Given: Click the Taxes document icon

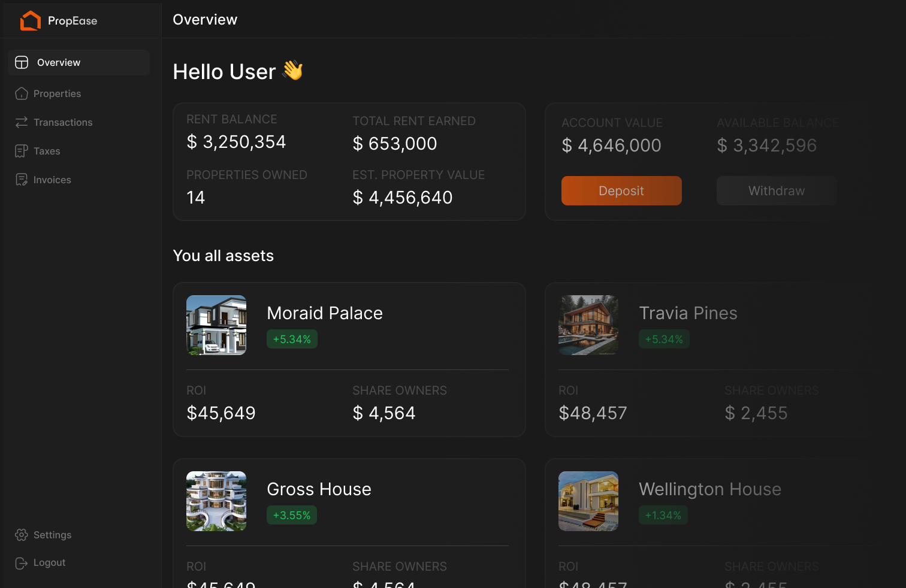Looking at the screenshot, I should click(22, 151).
